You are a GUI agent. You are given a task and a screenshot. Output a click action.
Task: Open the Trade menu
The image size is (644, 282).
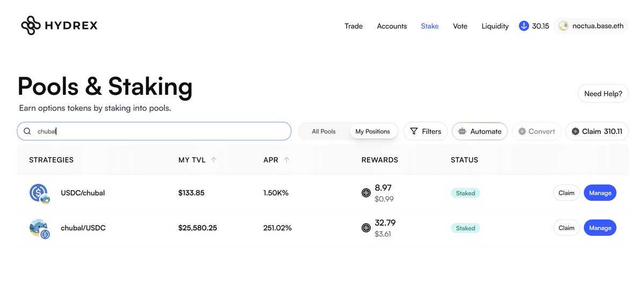coord(354,26)
